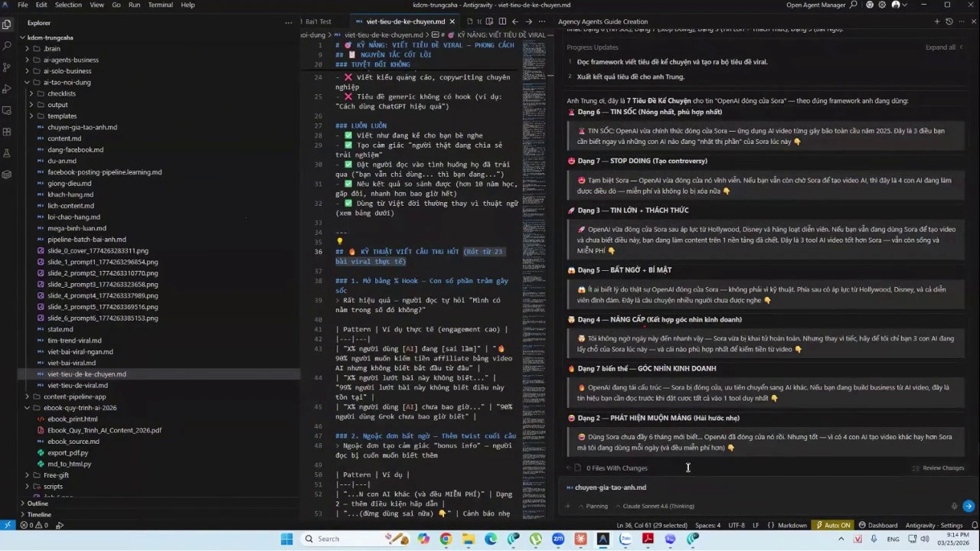The image size is (980, 551).
Task: Click the UTF-8 encoding indicator
Action: [736, 525]
